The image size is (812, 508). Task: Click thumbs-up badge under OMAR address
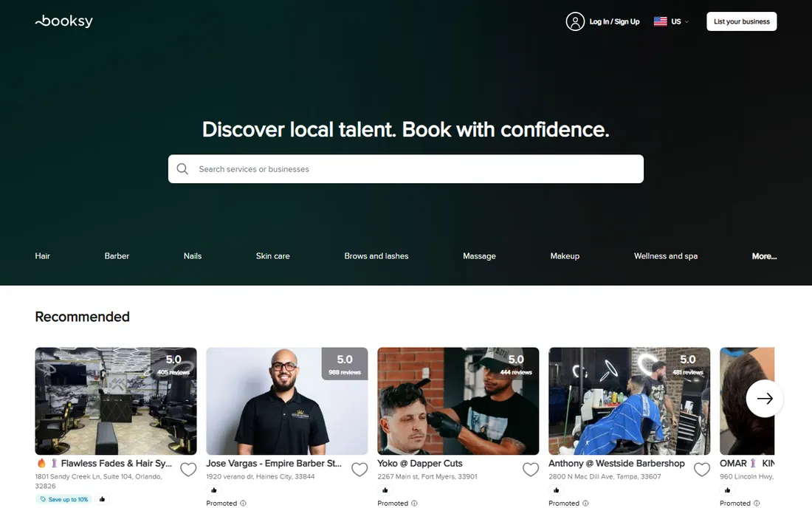[727, 490]
